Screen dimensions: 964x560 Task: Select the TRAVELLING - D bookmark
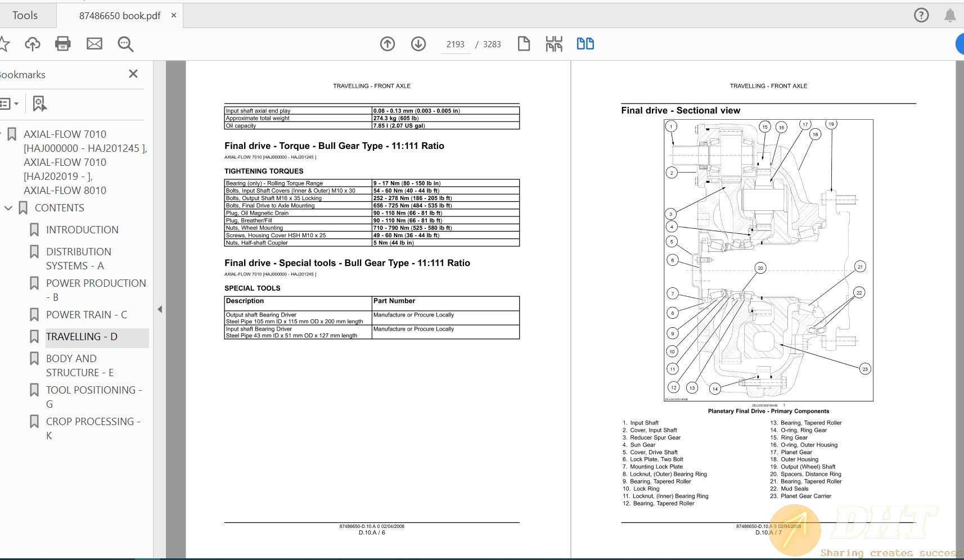click(x=82, y=337)
